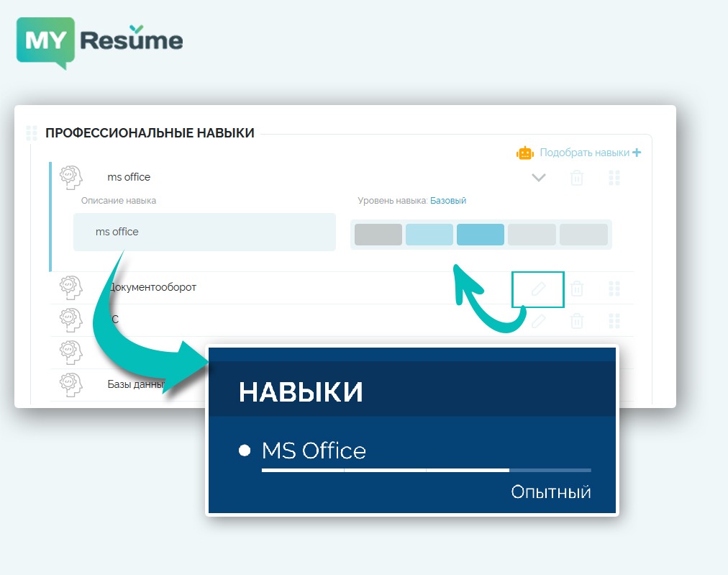This screenshot has height=575, width=728.
Task: Grab the drag handle on the 1С row
Action: [x=614, y=321]
